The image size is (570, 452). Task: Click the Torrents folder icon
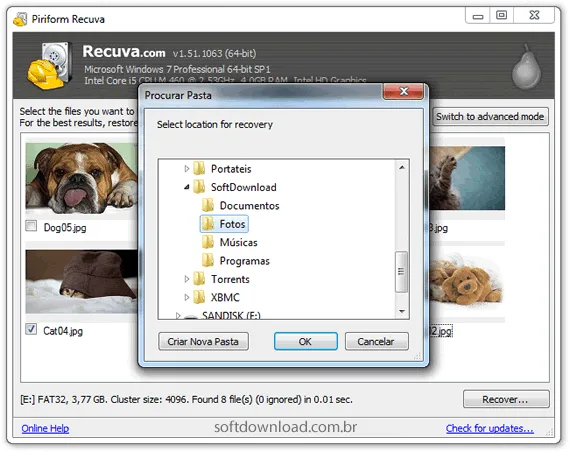(x=199, y=279)
